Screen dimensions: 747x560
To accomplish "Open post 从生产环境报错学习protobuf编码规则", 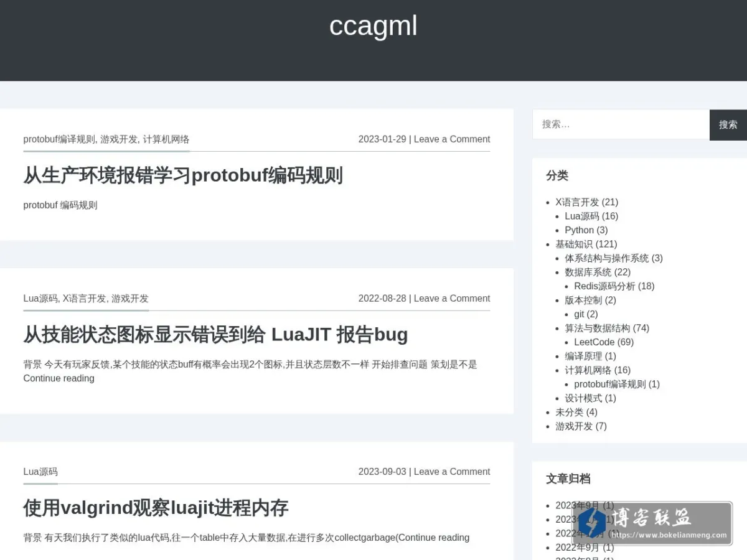I will point(183,175).
